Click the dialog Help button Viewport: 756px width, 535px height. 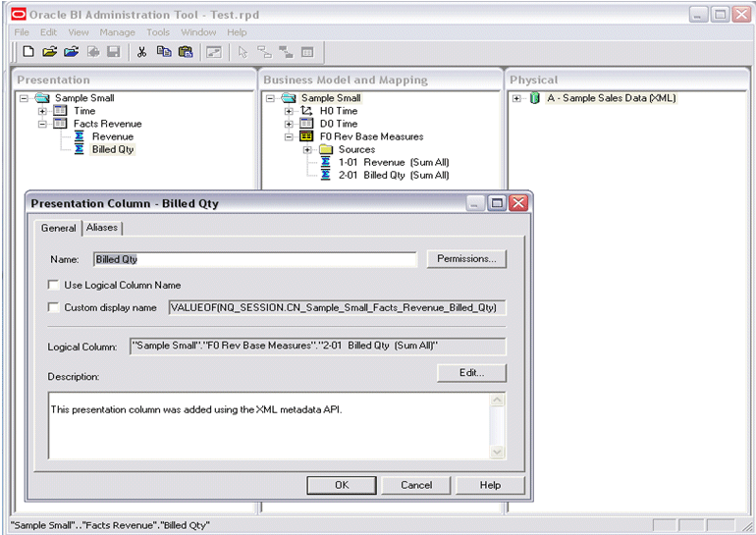tap(490, 485)
